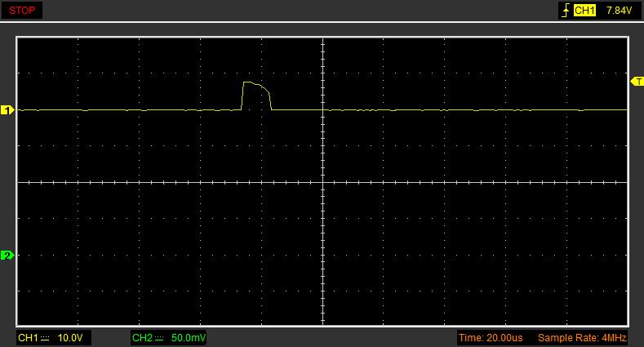This screenshot has width=644, height=347.
Task: Click the Time: 20.00us timebase readout
Action: pos(491,338)
